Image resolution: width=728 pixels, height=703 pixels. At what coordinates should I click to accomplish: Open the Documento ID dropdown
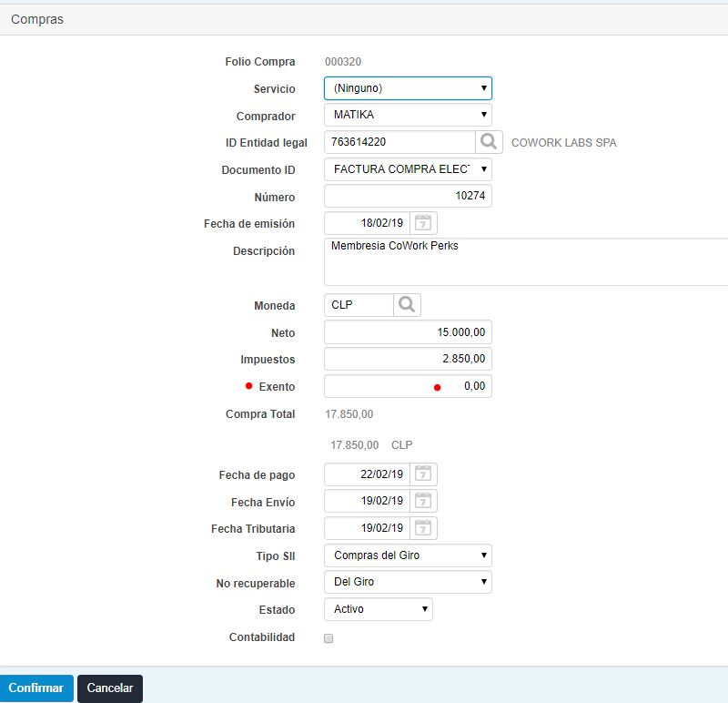tap(408, 169)
